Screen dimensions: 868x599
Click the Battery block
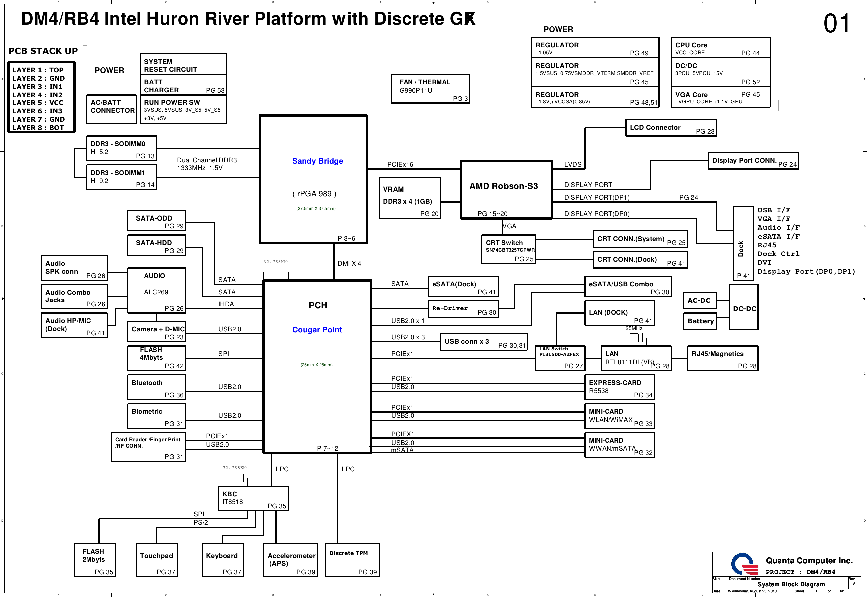(700, 322)
